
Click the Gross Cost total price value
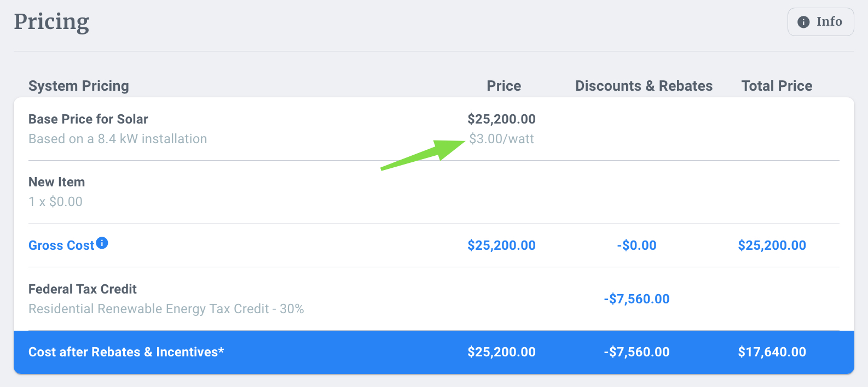click(x=772, y=245)
